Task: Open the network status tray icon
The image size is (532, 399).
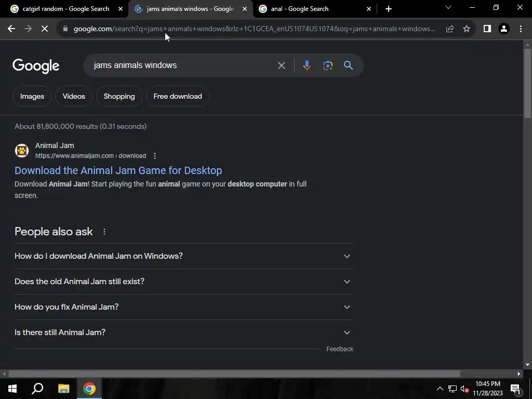Action: (x=453, y=389)
